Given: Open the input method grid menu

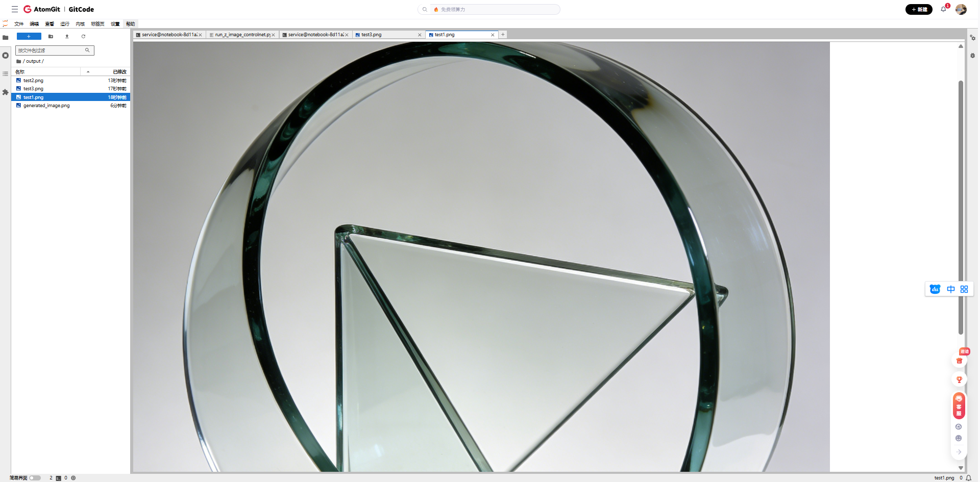Looking at the screenshot, I should (964, 289).
